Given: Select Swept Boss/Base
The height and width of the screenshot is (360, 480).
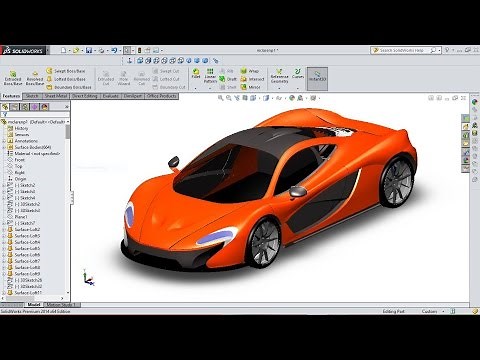Looking at the screenshot, I should coord(66,71).
